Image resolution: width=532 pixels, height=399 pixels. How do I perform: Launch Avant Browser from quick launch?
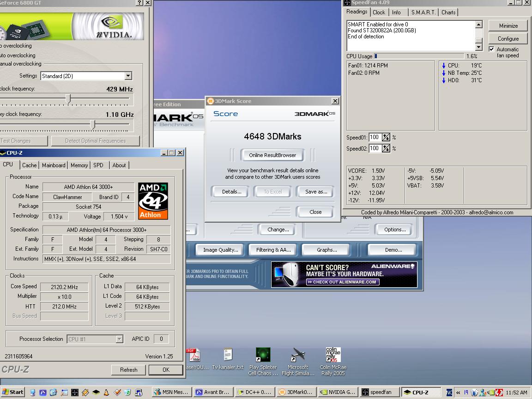(43, 393)
